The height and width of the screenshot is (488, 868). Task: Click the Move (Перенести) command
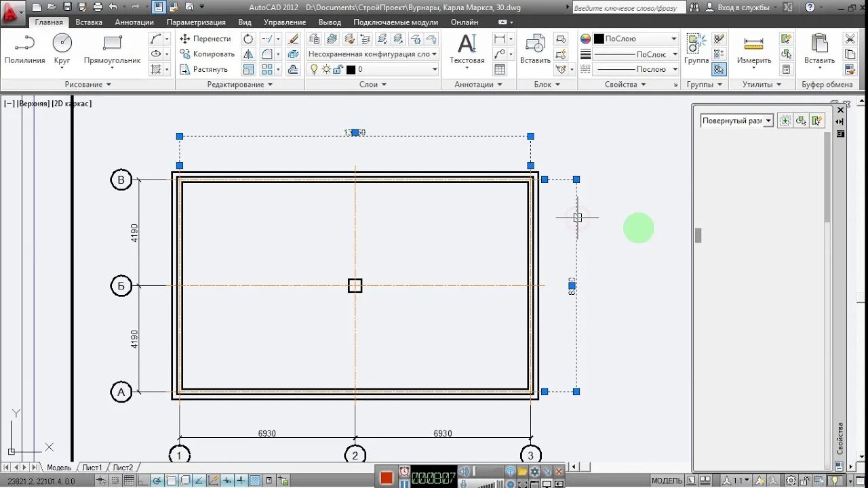205,39
